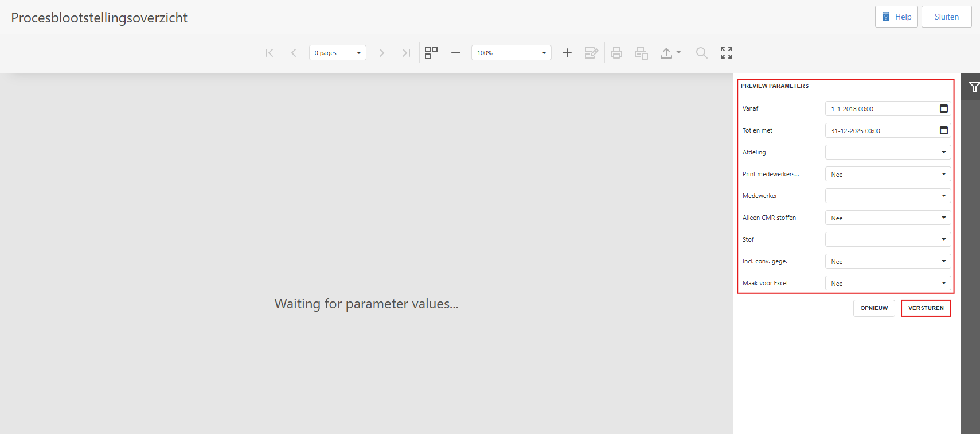Viewport: 980px width, 434px height.
Task: Open search in report
Action: (701, 53)
